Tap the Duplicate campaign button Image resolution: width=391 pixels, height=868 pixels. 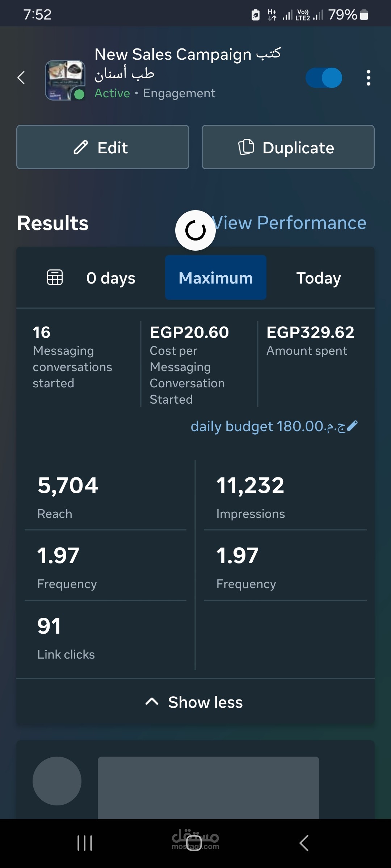click(x=288, y=147)
